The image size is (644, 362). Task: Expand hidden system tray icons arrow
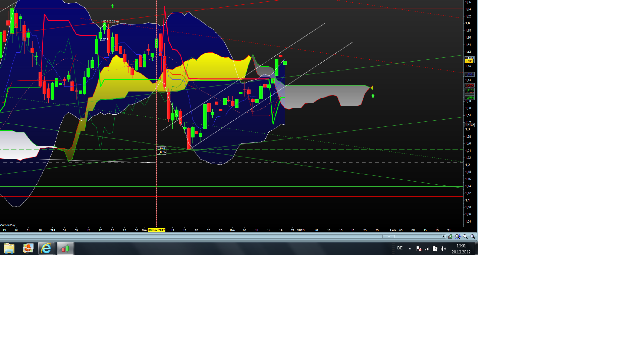pos(410,249)
